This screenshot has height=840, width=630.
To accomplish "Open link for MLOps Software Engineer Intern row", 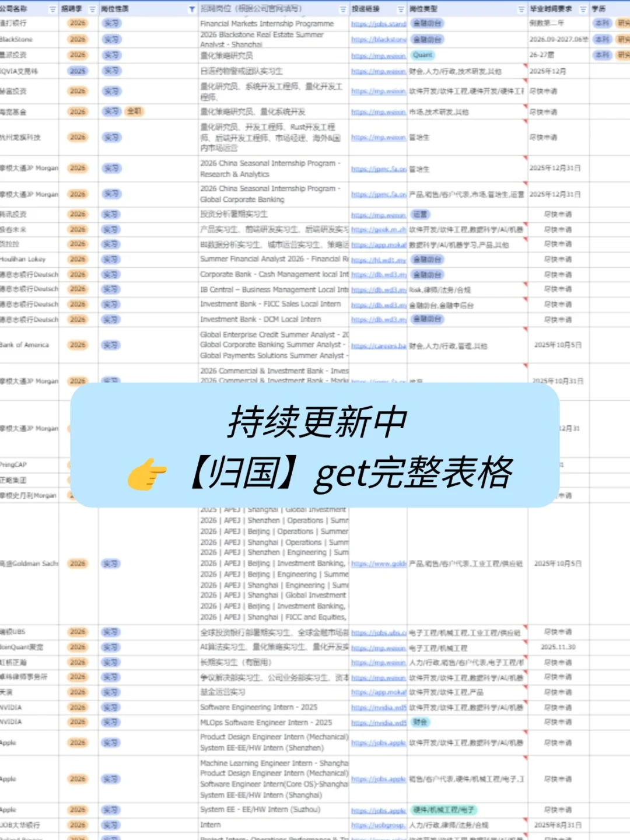I will [379, 723].
